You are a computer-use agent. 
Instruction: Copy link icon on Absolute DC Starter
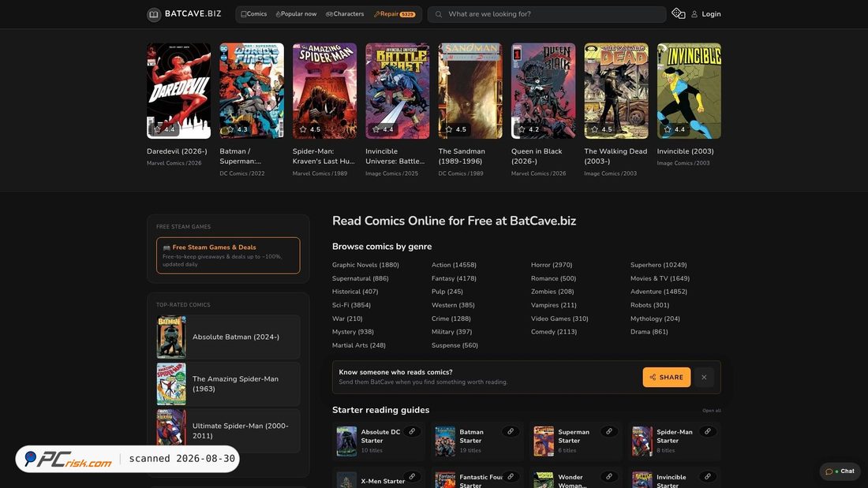(412, 431)
